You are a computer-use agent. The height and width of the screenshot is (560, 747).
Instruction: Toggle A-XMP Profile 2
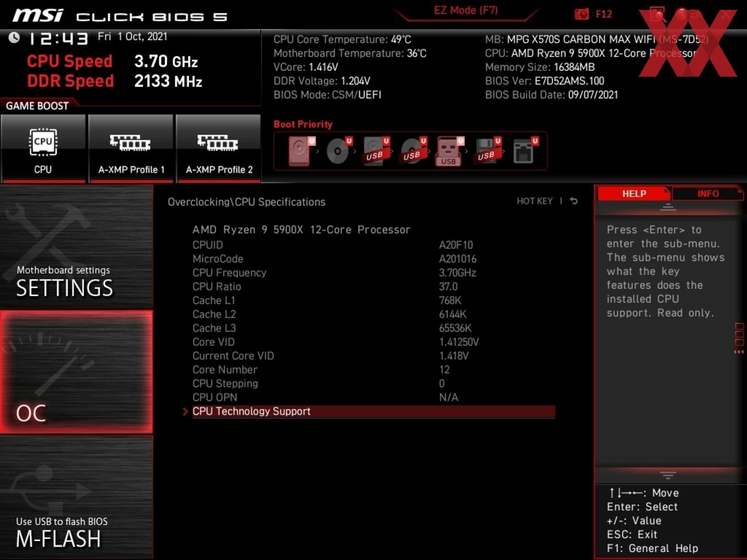219,148
